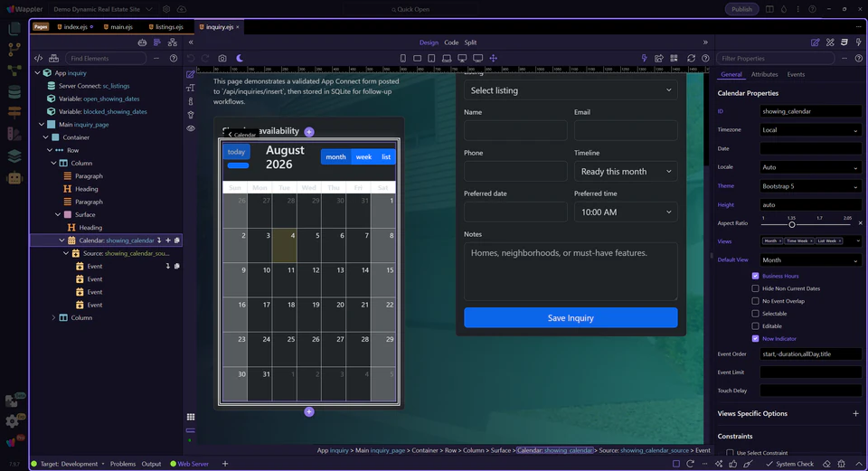Open the Wappler settings gear beside project name
Screen dimensions: 868x471
166,9
